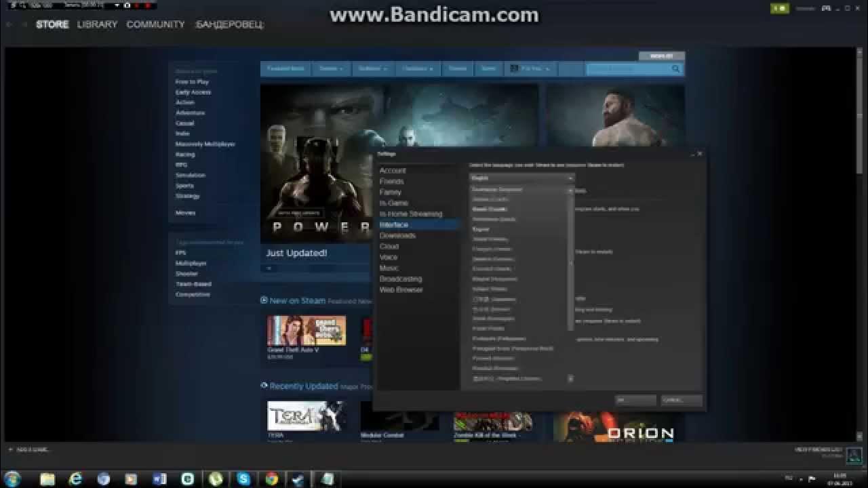Open Strategy genre link

tap(187, 196)
